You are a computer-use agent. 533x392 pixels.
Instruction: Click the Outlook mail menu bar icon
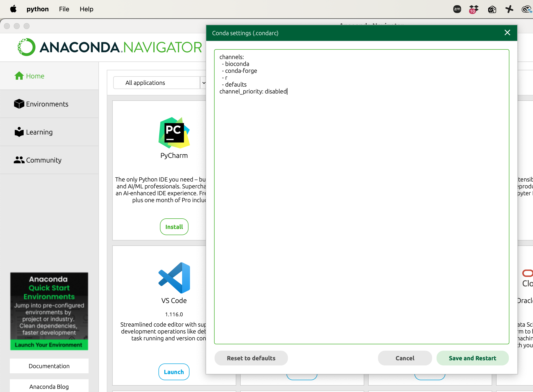pyautogui.click(x=492, y=9)
